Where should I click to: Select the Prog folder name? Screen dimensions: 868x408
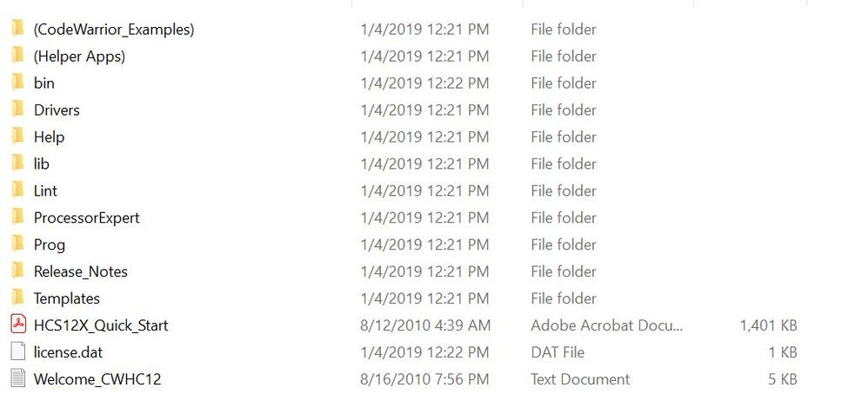coord(50,245)
